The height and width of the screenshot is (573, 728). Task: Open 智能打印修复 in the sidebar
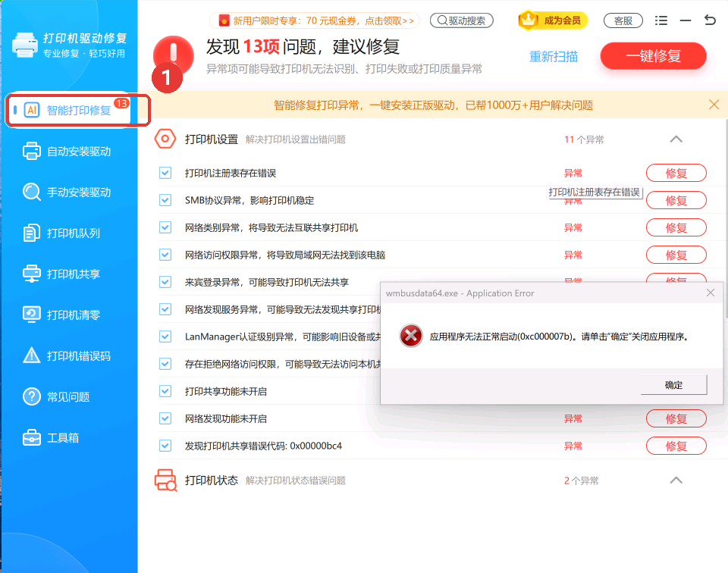pyautogui.click(x=70, y=110)
